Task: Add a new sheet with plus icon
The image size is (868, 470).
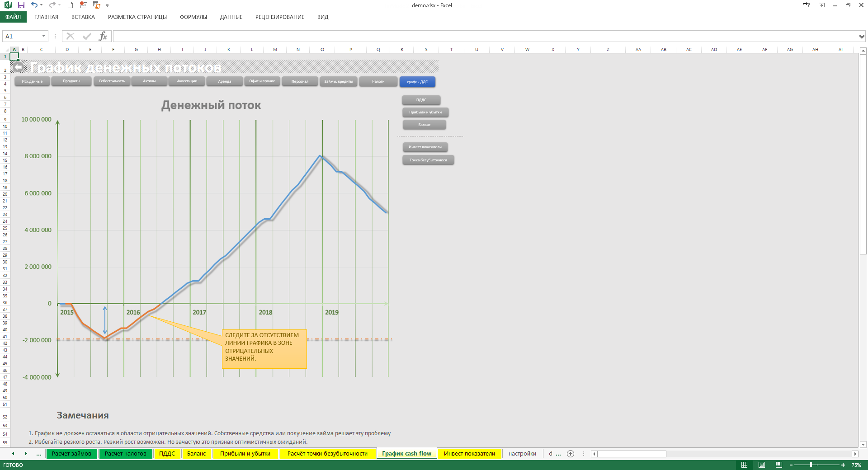Action: [x=571, y=454]
